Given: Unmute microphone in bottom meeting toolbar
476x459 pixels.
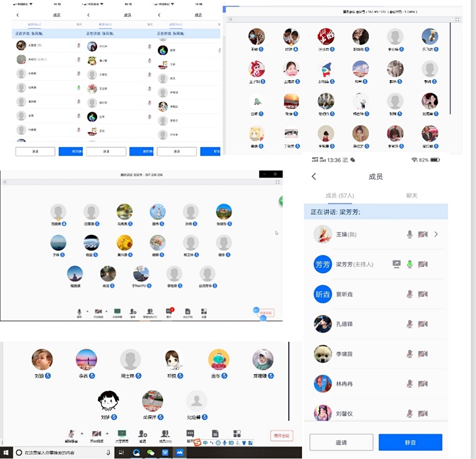Looking at the screenshot, I should (x=72, y=433).
